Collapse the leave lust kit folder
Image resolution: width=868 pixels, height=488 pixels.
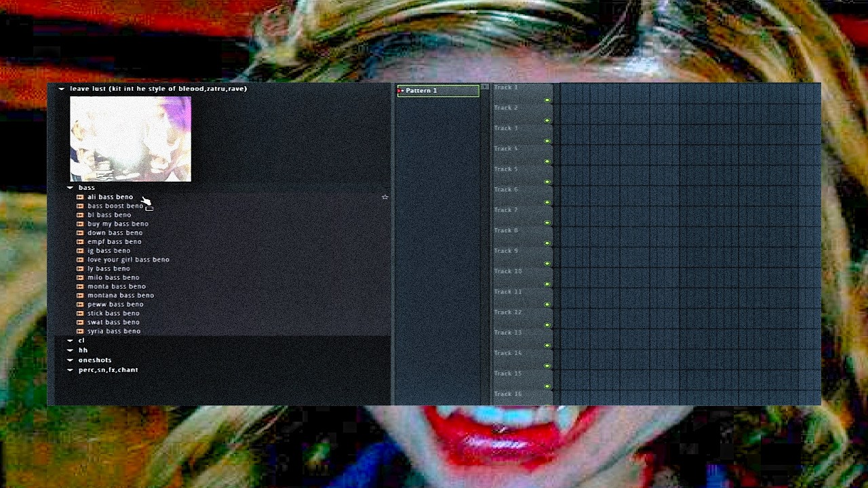(61, 89)
